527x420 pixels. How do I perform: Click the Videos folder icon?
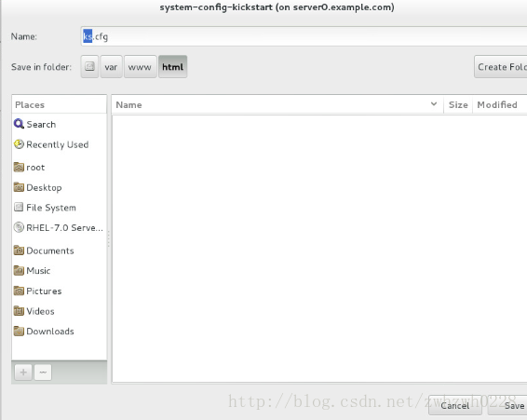[19, 311]
